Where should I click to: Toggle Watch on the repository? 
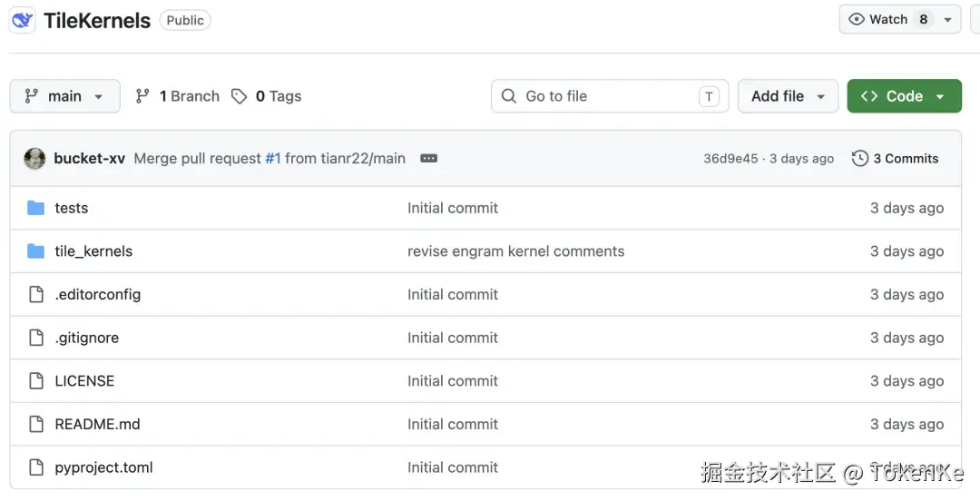coord(878,19)
